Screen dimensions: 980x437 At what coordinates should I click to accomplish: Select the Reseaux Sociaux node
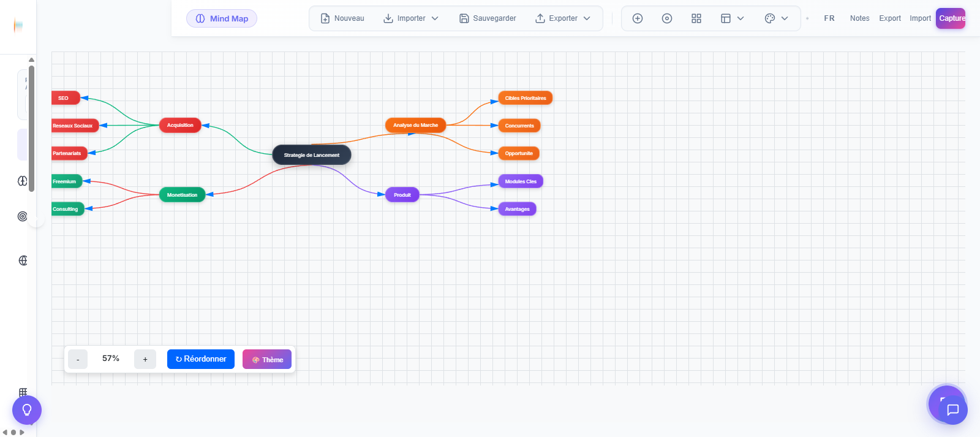click(75, 126)
